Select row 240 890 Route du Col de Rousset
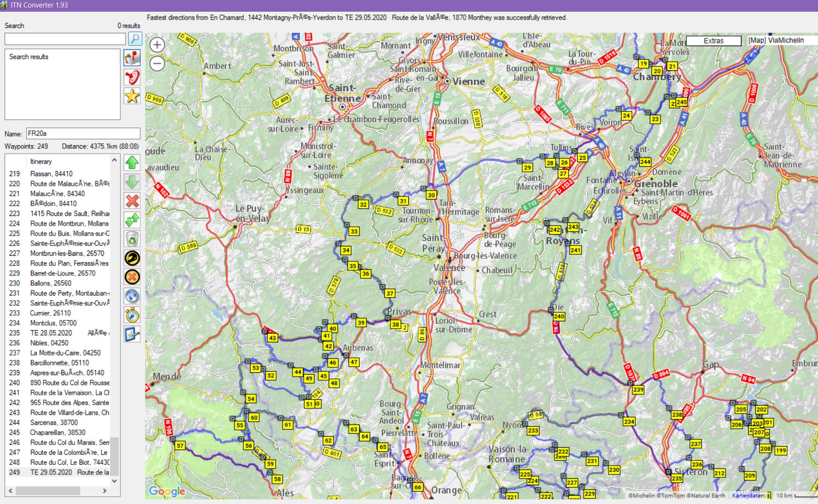 [59, 383]
